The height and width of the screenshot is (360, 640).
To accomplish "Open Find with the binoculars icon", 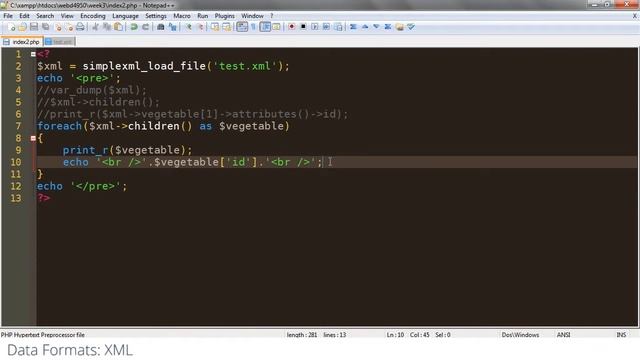I will [x=161, y=27].
